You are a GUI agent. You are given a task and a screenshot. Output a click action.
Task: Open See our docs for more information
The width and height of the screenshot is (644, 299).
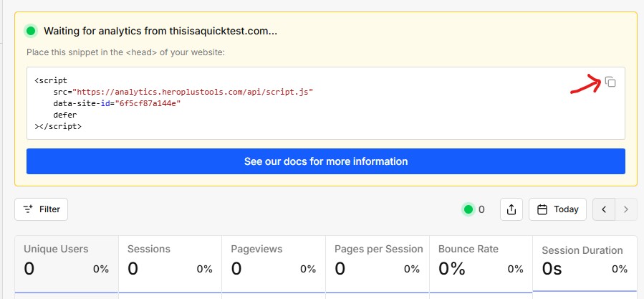(x=325, y=161)
